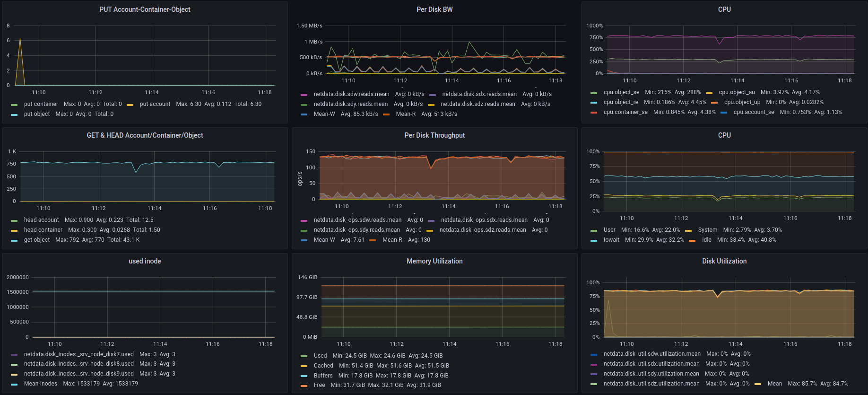Open color picker for Used memory series

coord(304,356)
